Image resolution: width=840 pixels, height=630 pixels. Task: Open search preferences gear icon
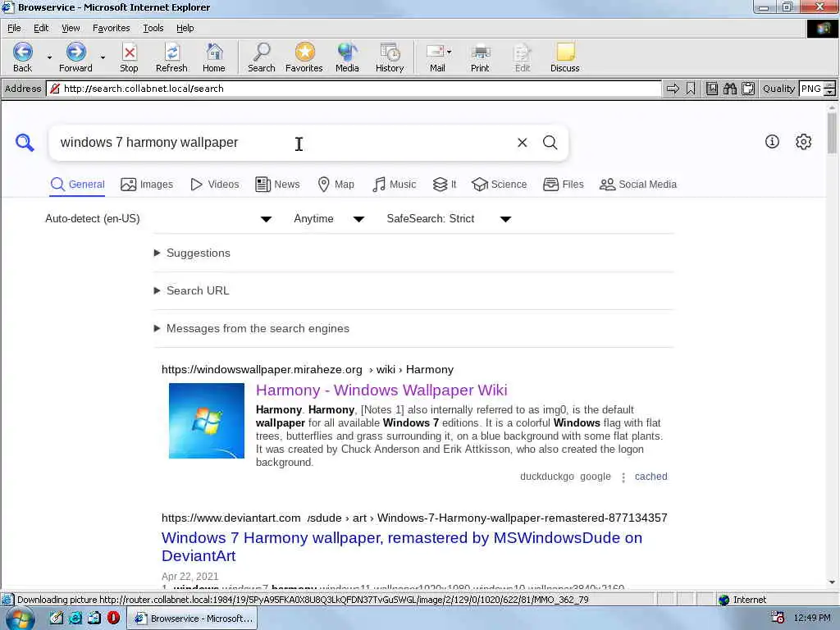click(x=804, y=142)
